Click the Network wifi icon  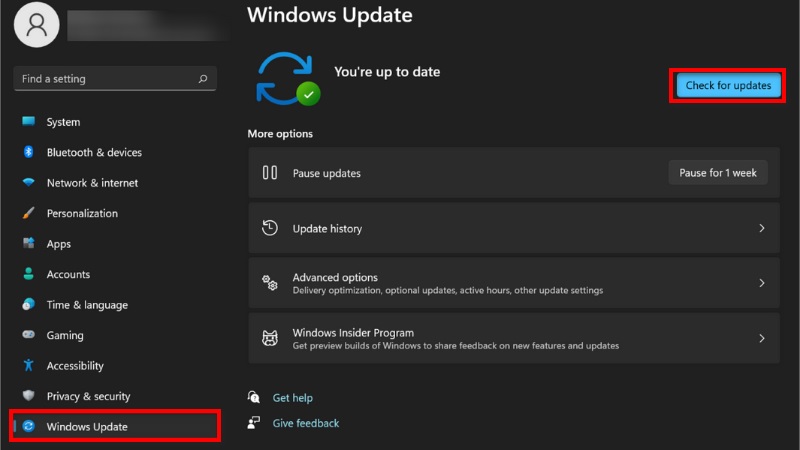pyautogui.click(x=29, y=182)
